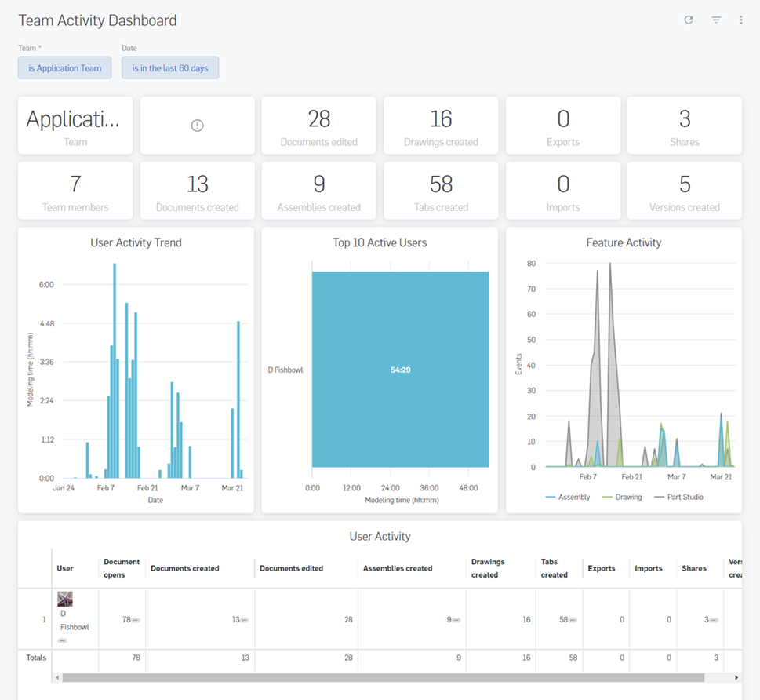Click the 54:29 bar in Top 10 Active Users
This screenshot has width=760, height=700.
[401, 369]
